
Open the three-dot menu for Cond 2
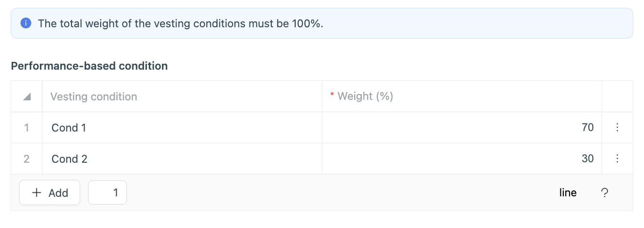(x=617, y=159)
